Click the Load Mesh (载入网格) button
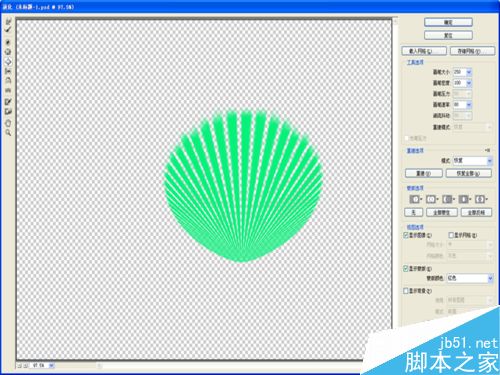 424,51
